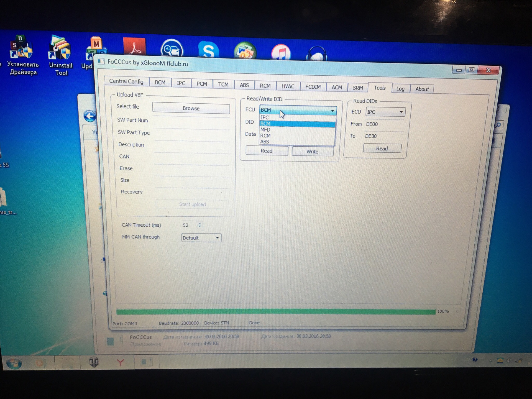Switch to the HVAC tab

pyautogui.click(x=288, y=86)
